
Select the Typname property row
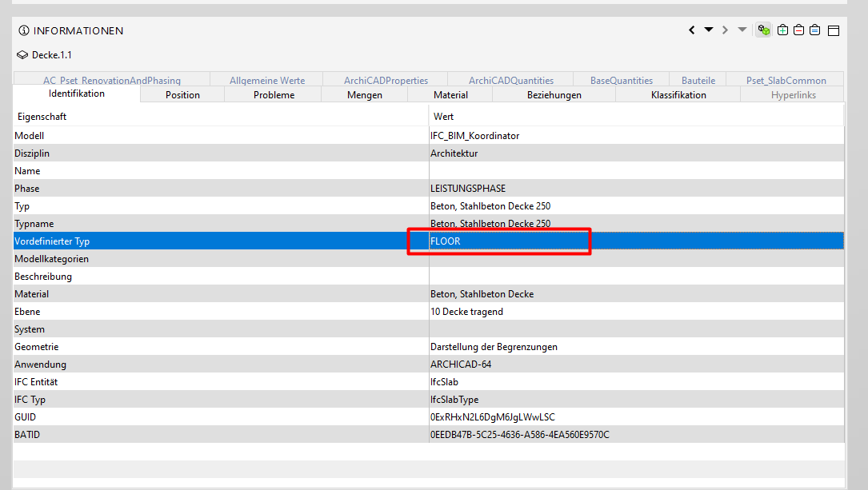click(x=429, y=224)
